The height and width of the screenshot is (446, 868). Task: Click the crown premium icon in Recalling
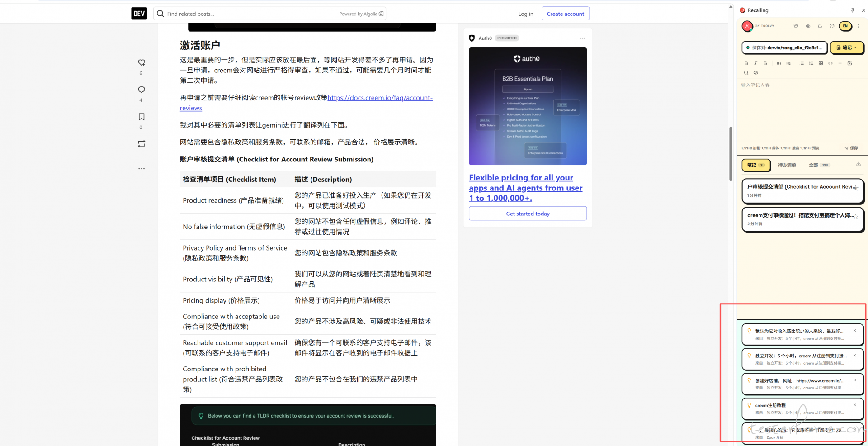pos(796,26)
